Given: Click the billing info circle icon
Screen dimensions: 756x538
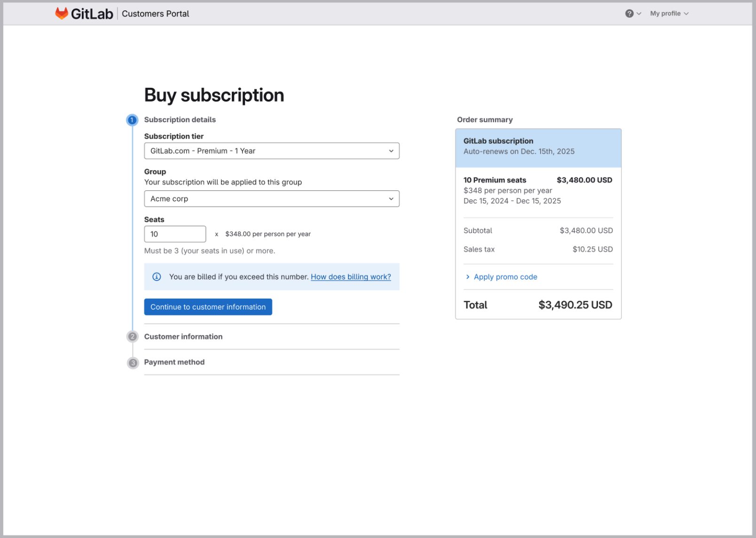Looking at the screenshot, I should tap(157, 277).
